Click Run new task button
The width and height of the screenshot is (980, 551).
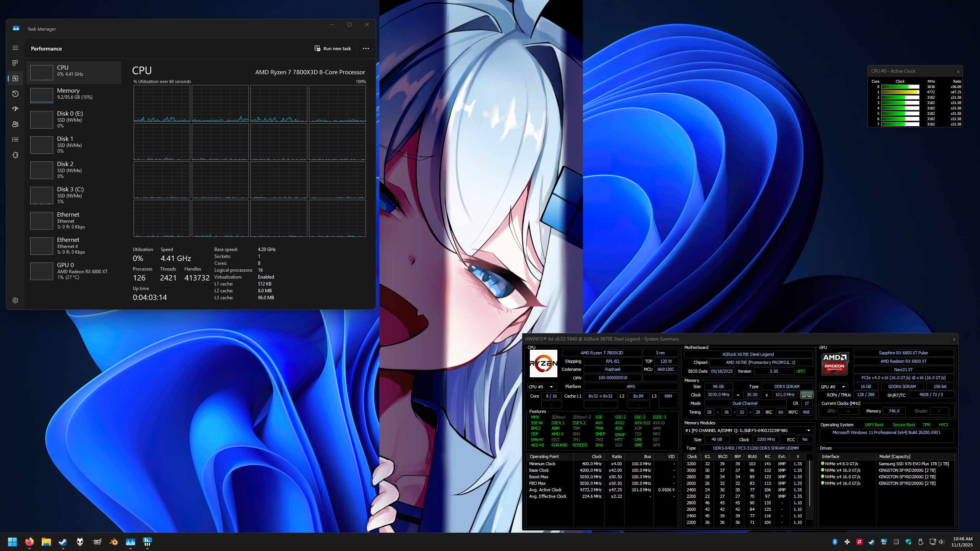coord(333,49)
